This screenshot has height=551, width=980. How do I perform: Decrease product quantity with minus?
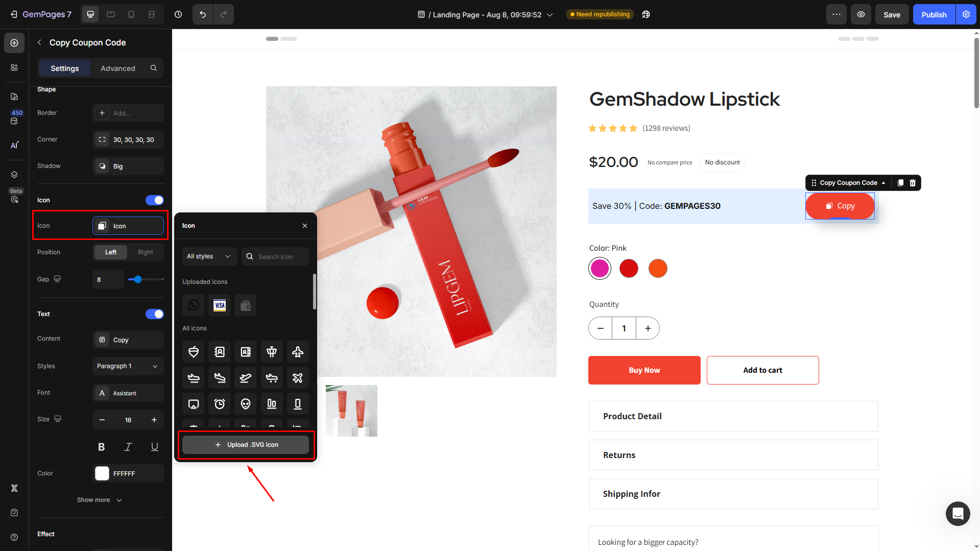pos(601,328)
